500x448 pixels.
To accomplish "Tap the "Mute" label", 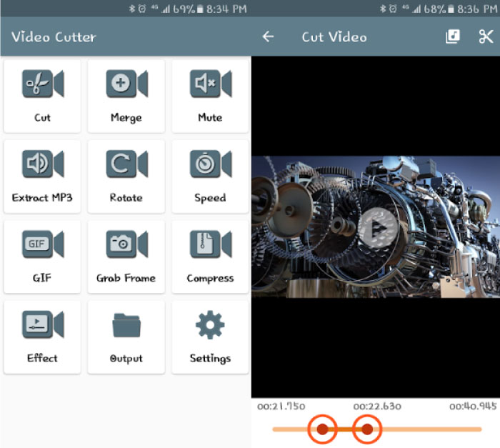I will coord(210,118).
